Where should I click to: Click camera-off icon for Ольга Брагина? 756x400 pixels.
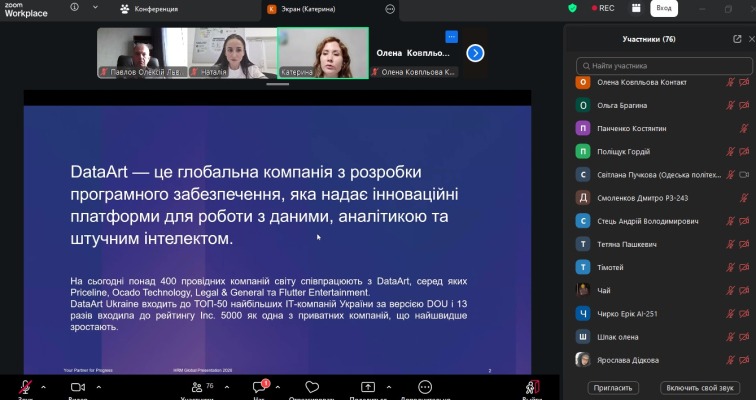(744, 105)
